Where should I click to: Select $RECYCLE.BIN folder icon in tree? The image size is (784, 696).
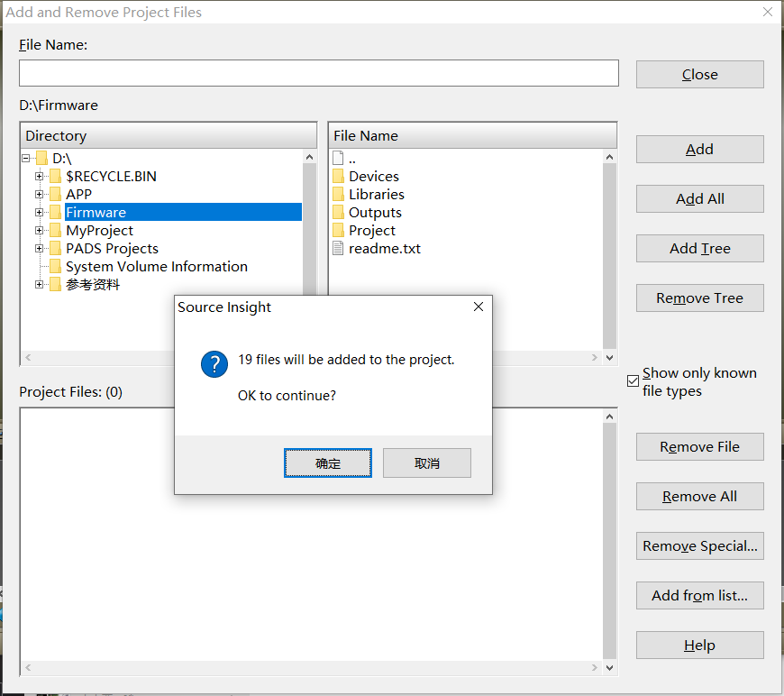point(56,176)
